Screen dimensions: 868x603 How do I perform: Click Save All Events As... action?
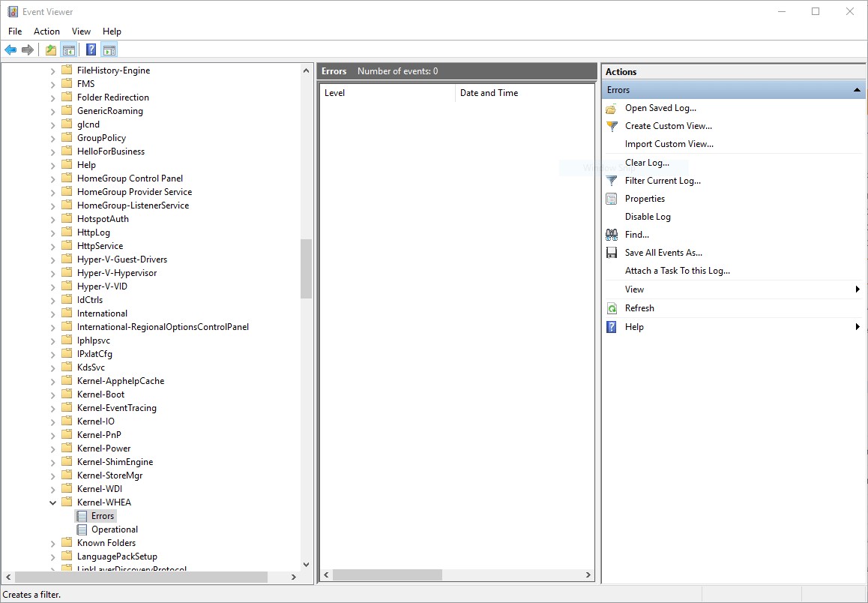point(663,253)
